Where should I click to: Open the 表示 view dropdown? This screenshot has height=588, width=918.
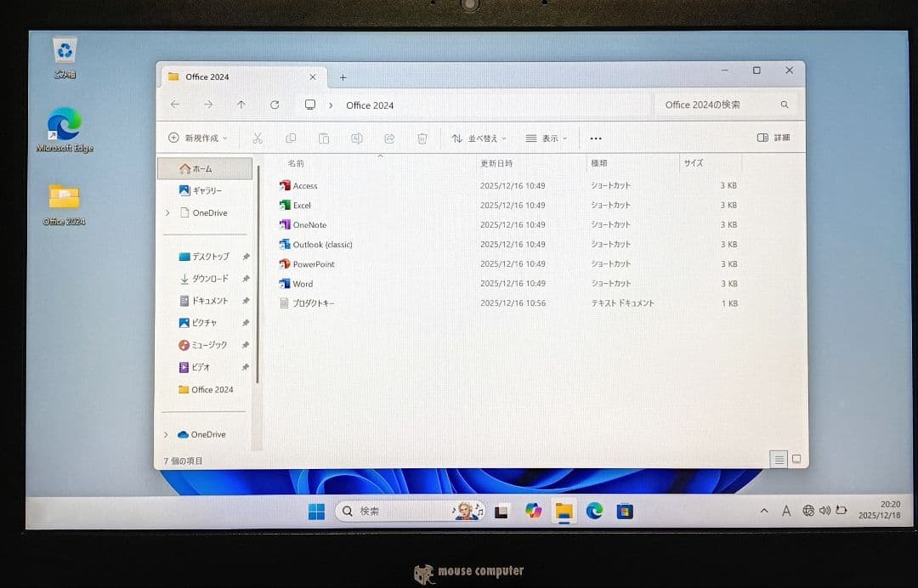(x=547, y=139)
